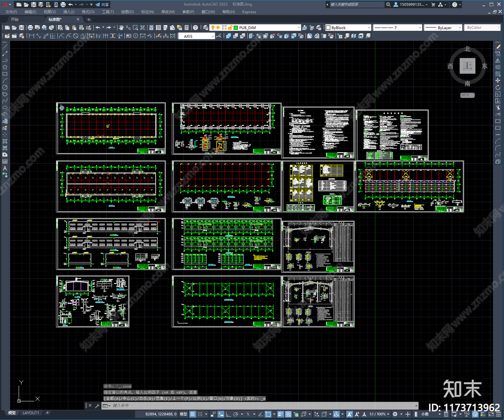Viewport: 504px width, 420px height.
Task: Toggle grid display in status bar
Action: pos(192,414)
